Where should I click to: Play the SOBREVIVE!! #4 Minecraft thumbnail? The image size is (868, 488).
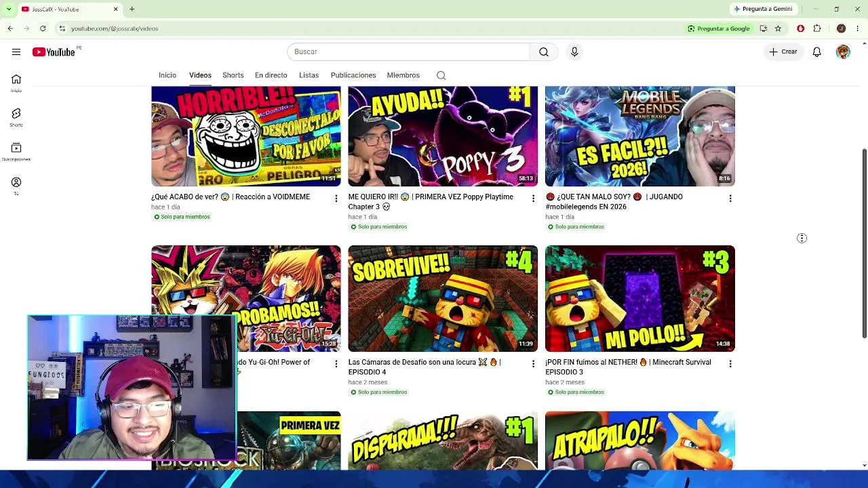click(x=443, y=298)
